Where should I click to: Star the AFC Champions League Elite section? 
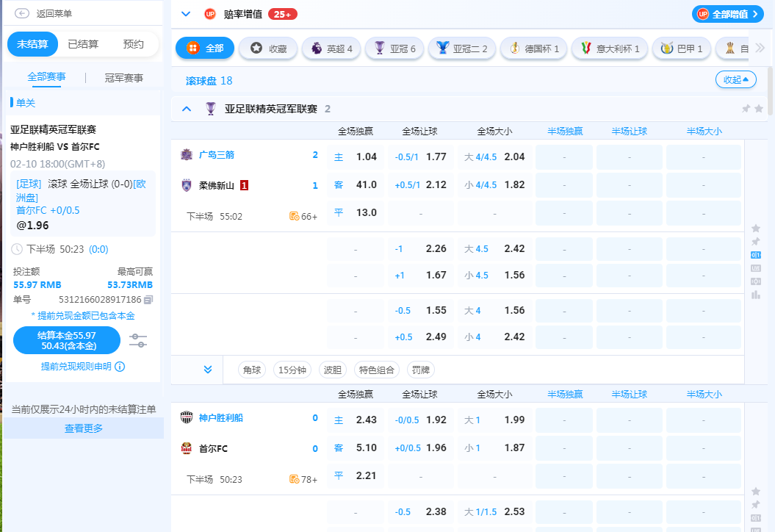(759, 109)
